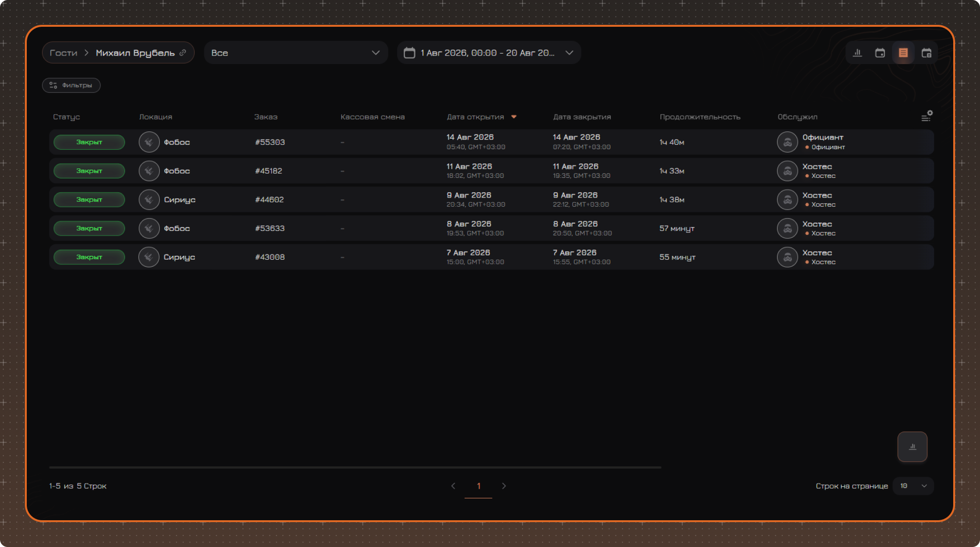Click Локация column header
This screenshot has width=980, height=547.
tap(156, 117)
